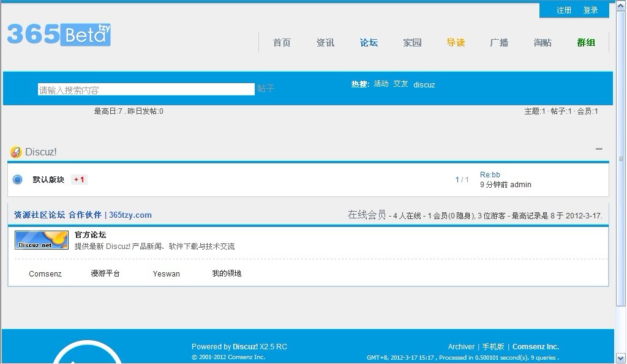
Task: Click hot search keyword discuz
Action: 424,84
